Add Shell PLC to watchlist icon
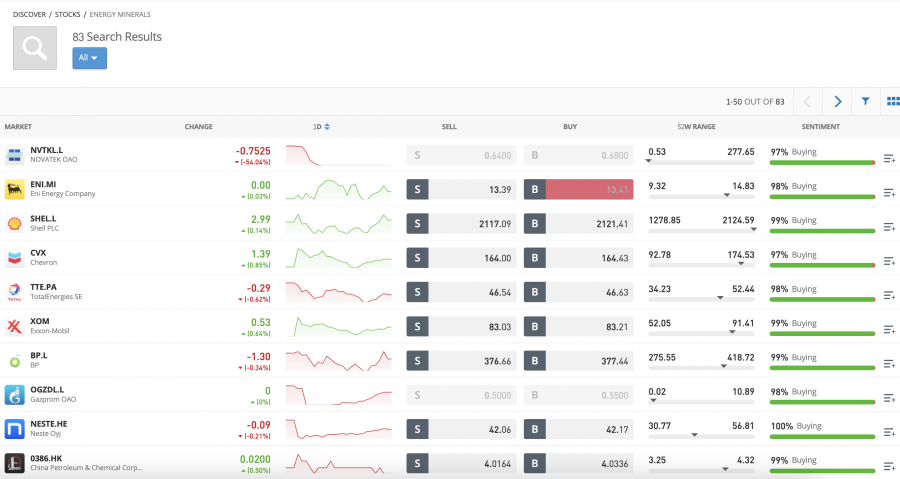This screenshot has width=900, height=479. click(x=889, y=227)
